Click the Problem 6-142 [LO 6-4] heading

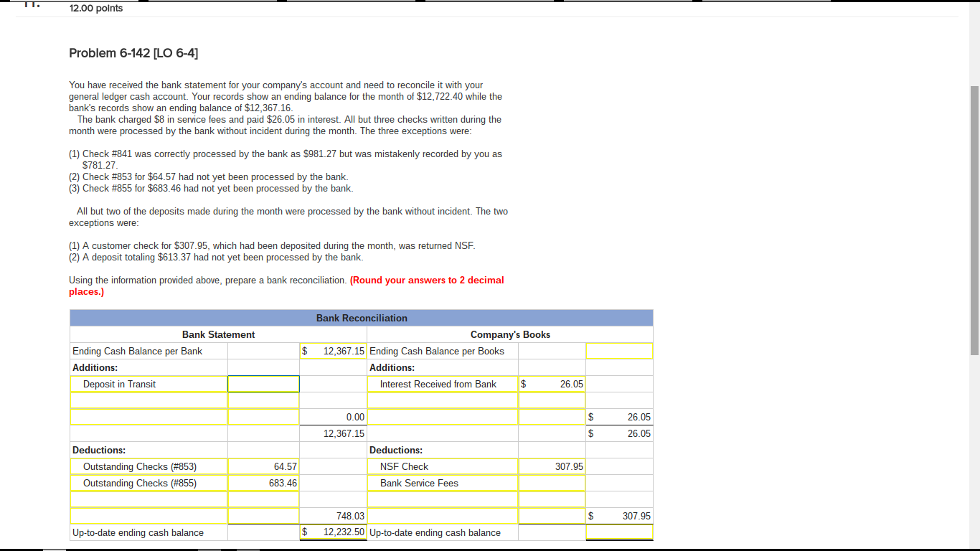(133, 53)
